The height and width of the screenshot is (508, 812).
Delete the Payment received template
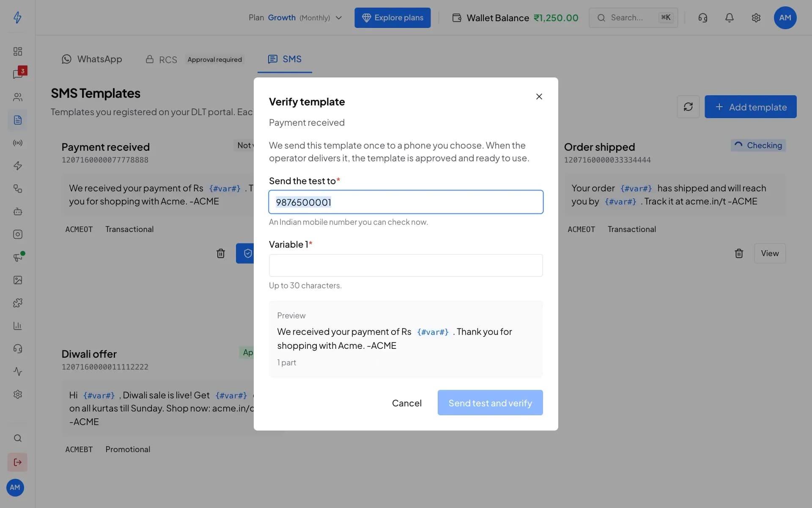[220, 253]
